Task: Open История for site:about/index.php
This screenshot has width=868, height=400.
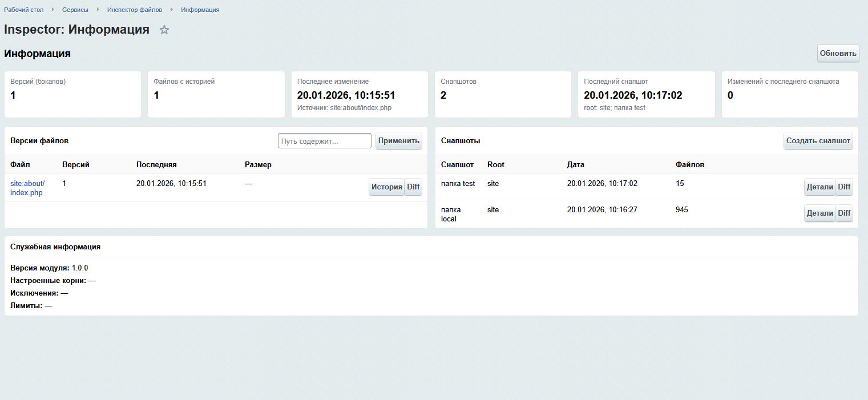Action: pos(386,187)
